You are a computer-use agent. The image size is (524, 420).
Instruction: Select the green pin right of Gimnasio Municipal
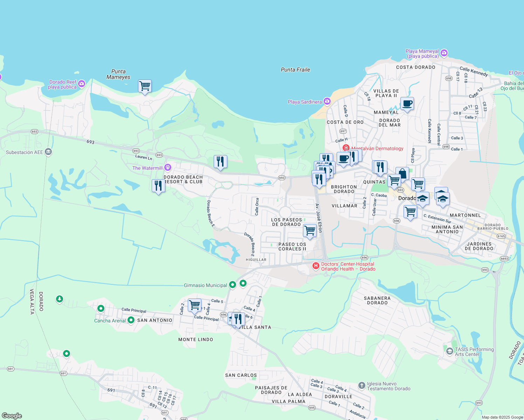(x=243, y=283)
